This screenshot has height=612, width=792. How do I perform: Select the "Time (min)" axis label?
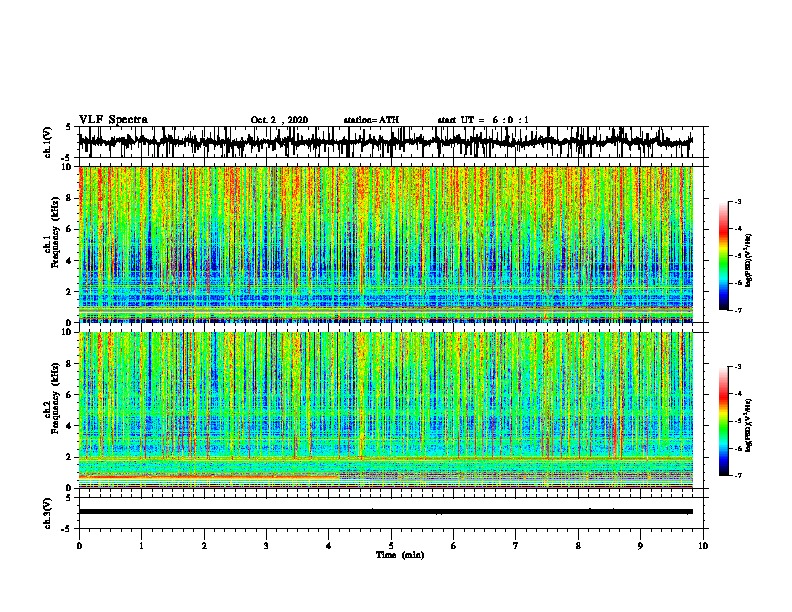pyautogui.click(x=400, y=555)
